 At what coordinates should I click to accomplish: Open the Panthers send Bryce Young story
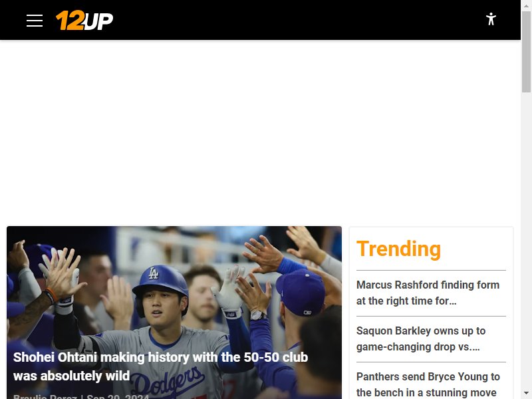[x=428, y=384]
